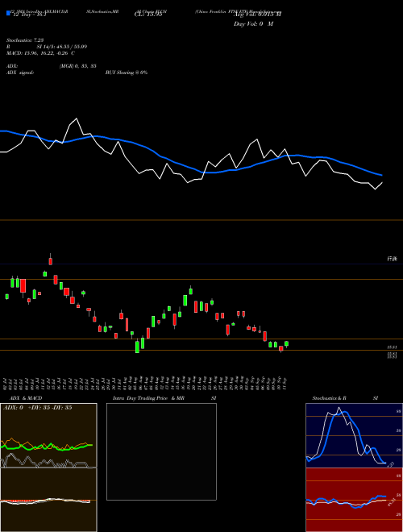This screenshot has width=403, height=532.
Task: Click the blue 12-day SMA line endpoint
Action: (x=382, y=175)
